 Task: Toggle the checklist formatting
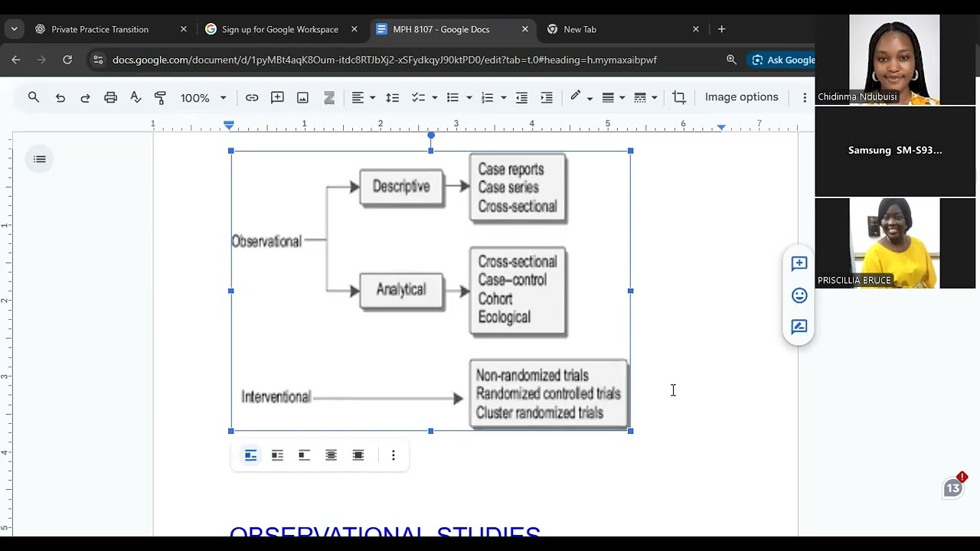pos(418,97)
